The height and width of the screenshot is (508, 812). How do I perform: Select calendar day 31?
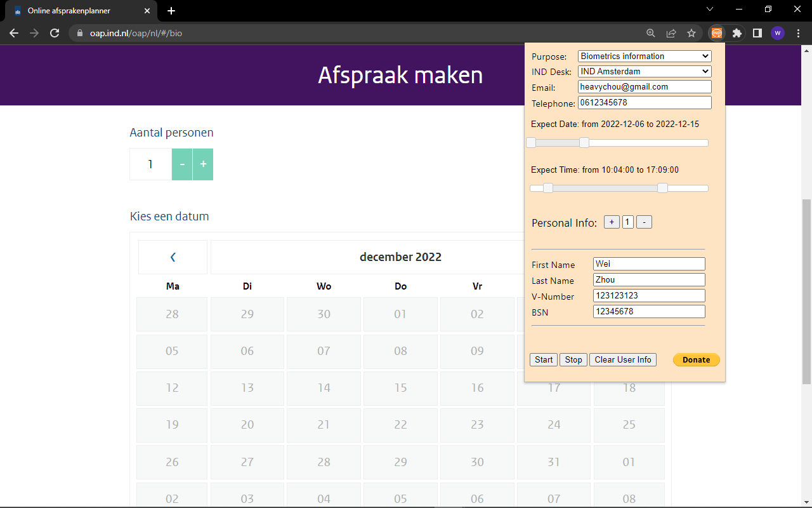[554, 462]
